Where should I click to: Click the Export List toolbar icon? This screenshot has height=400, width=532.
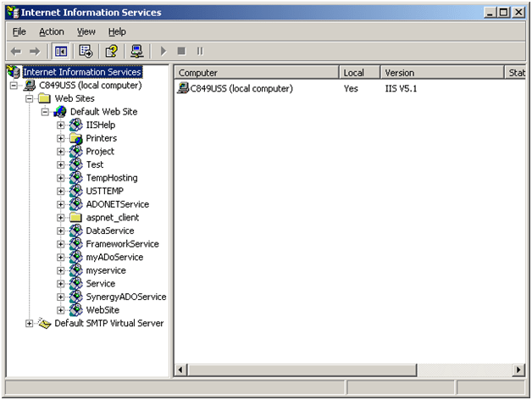click(x=86, y=52)
